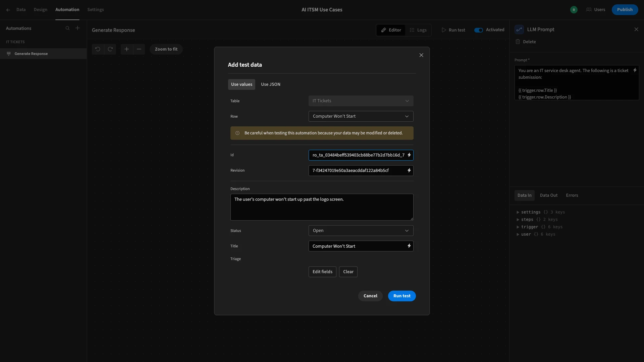Open the Users menu
The width and height of the screenshot is (644, 362).
pyautogui.click(x=596, y=10)
